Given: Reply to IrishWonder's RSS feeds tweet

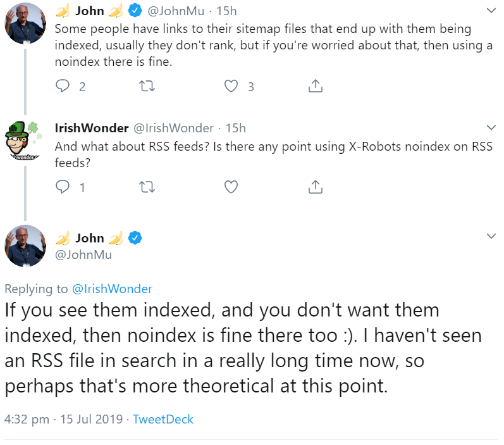Looking at the screenshot, I should 63,187.
